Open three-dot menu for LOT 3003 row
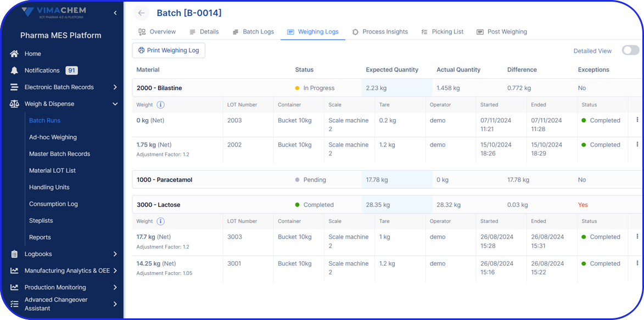The height and width of the screenshot is (320, 644). pos(637,237)
